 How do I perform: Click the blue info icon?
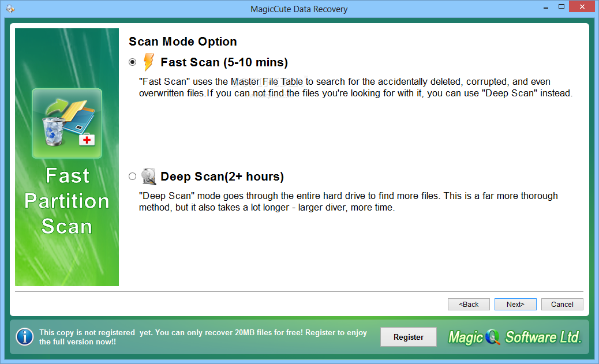tap(25, 337)
